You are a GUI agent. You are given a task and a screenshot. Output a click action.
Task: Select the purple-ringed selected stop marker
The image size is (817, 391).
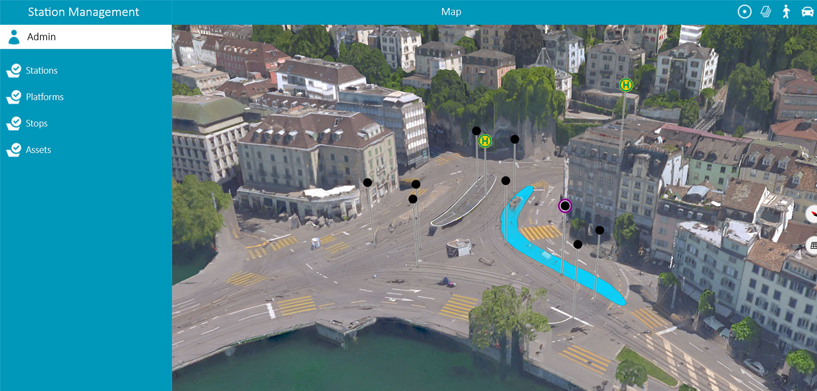click(x=565, y=206)
